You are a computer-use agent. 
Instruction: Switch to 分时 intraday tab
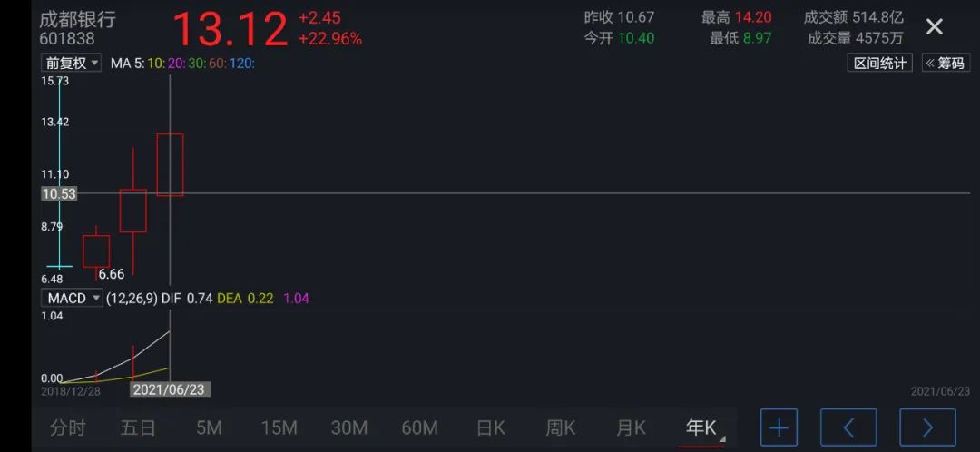click(x=68, y=427)
